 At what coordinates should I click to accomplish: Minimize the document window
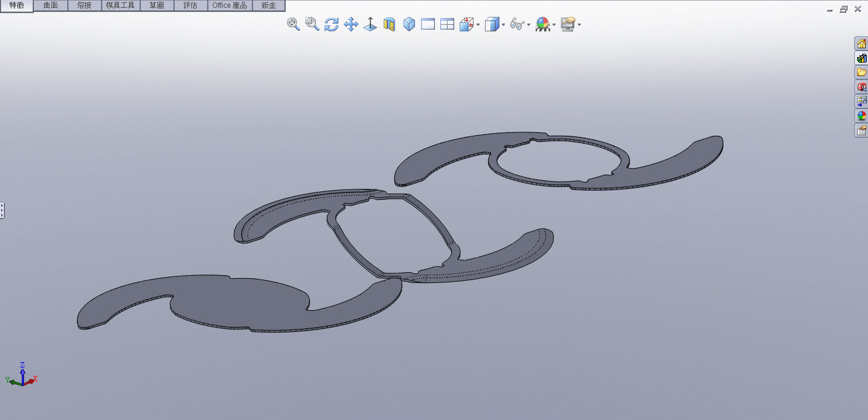point(831,9)
